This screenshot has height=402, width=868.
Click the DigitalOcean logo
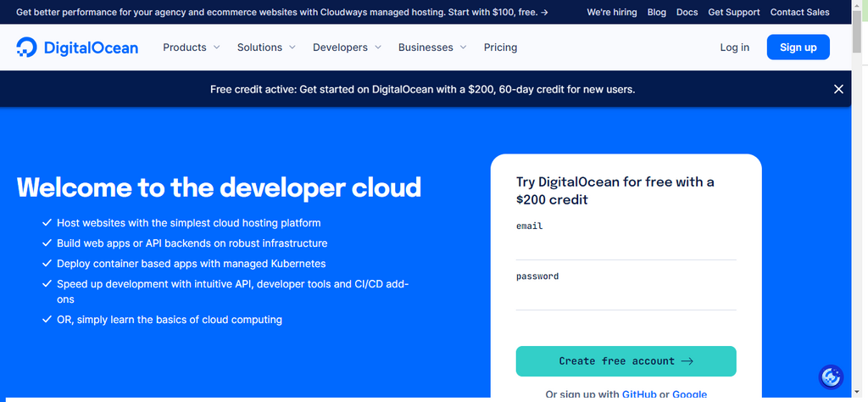pyautogui.click(x=77, y=47)
